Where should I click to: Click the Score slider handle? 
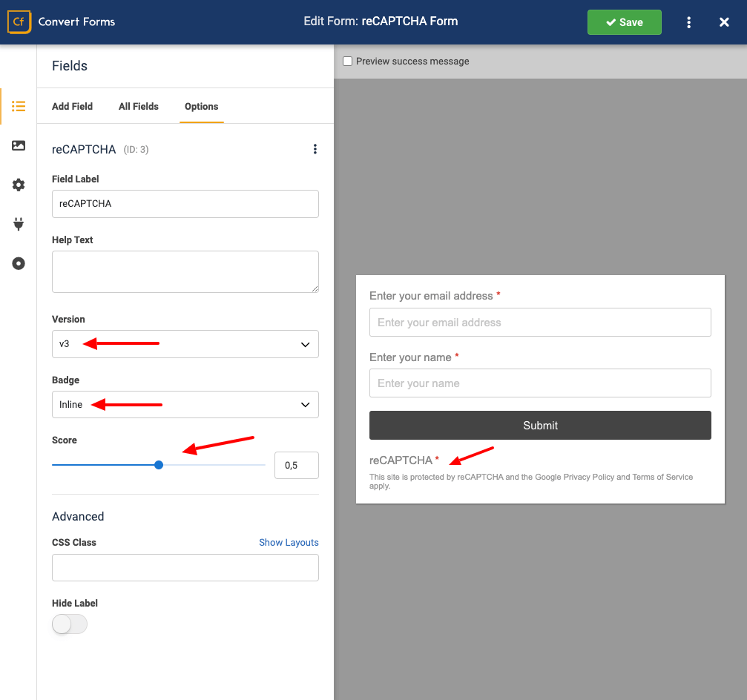coord(159,465)
